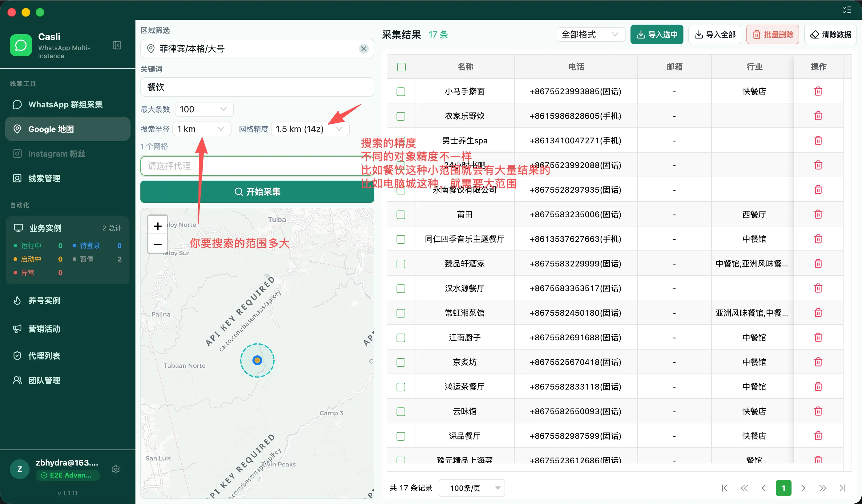
Task: Tick the 臻品轩酒家 checkbox
Action: (401, 264)
